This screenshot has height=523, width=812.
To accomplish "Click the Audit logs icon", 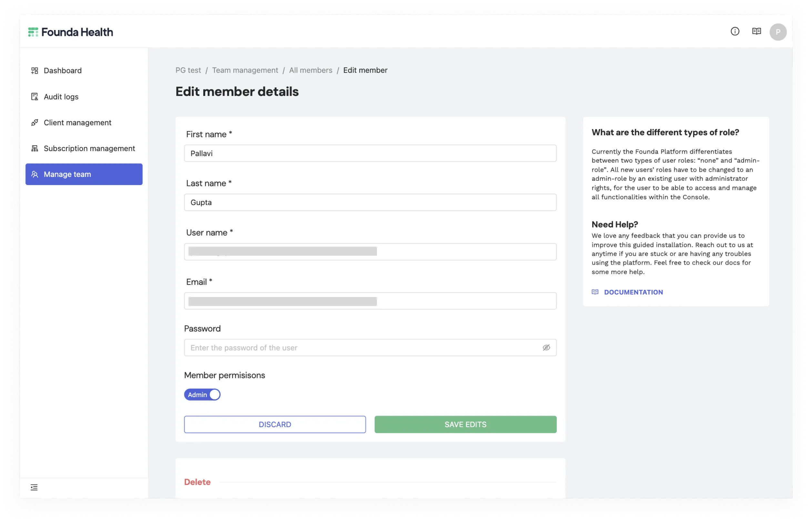I will 35,97.
